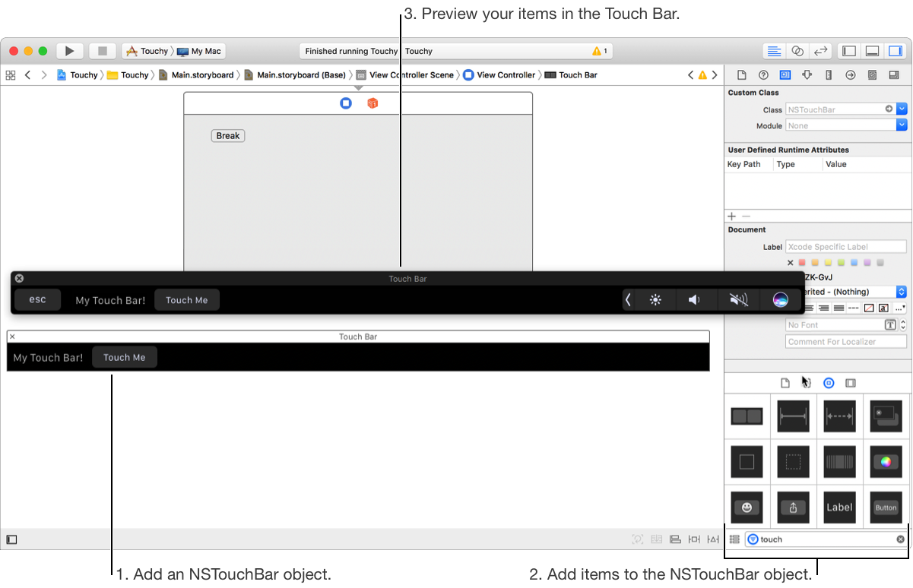
Task: Show the Object library tab
Action: point(829,383)
